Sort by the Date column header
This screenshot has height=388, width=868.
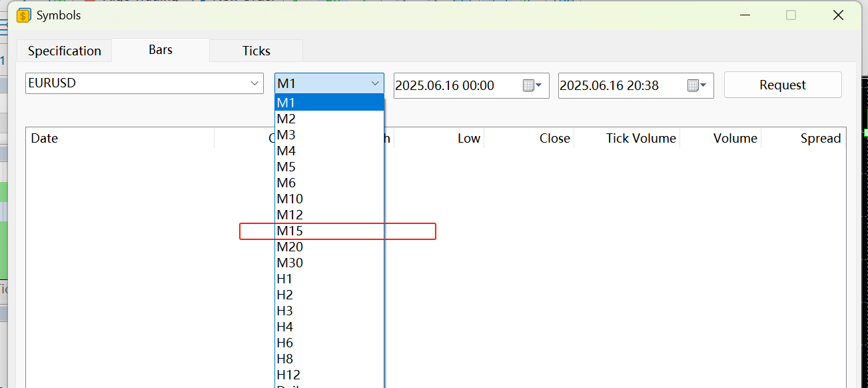[120, 139]
